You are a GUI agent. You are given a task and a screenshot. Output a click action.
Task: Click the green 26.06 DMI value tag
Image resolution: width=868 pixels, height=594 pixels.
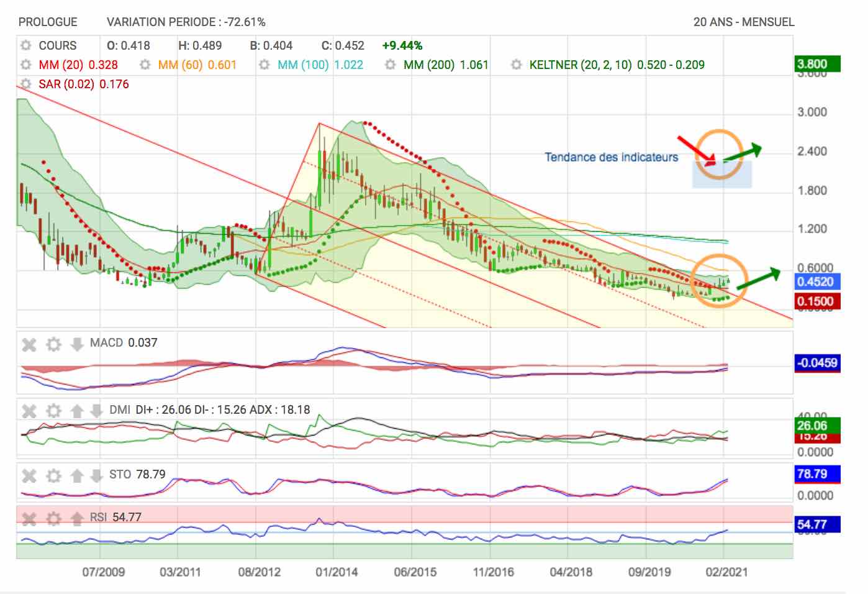[x=818, y=426]
